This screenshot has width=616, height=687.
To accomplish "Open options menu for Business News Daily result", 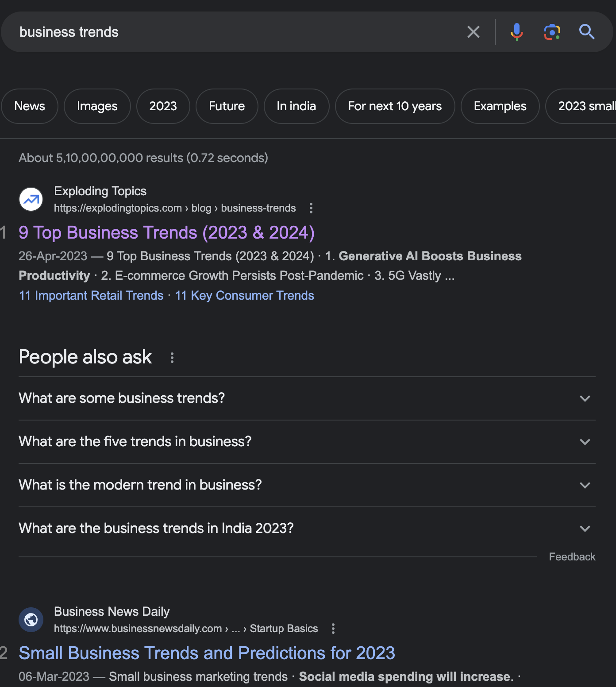I will (x=333, y=629).
